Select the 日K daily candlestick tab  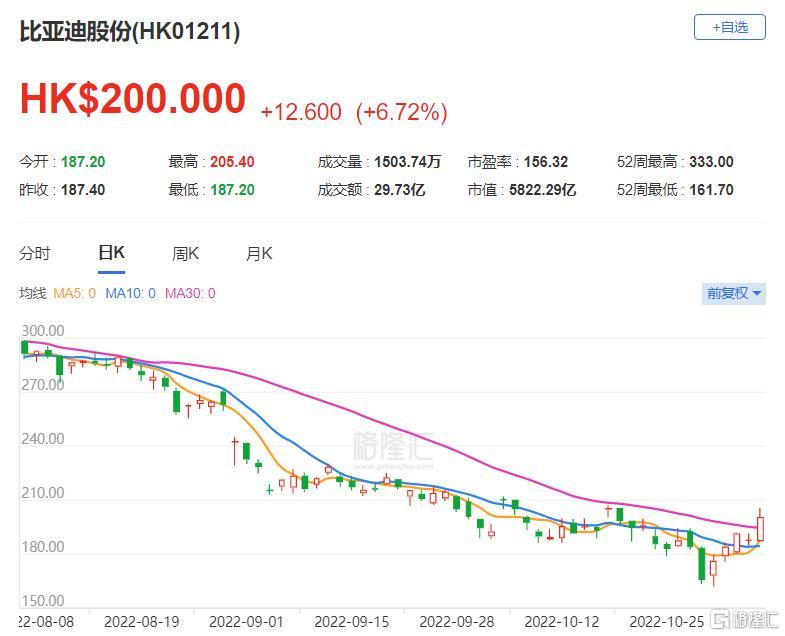pyautogui.click(x=111, y=253)
